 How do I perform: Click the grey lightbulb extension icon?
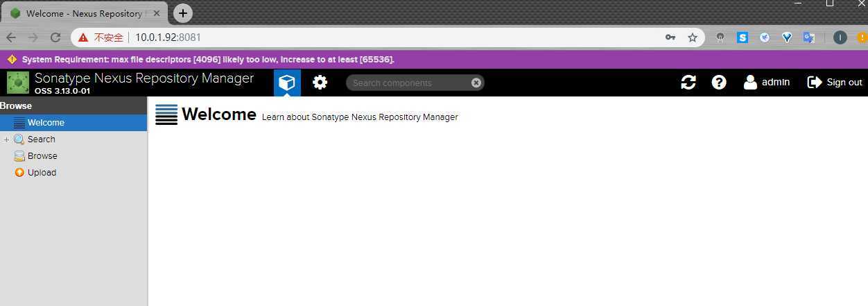pos(720,37)
